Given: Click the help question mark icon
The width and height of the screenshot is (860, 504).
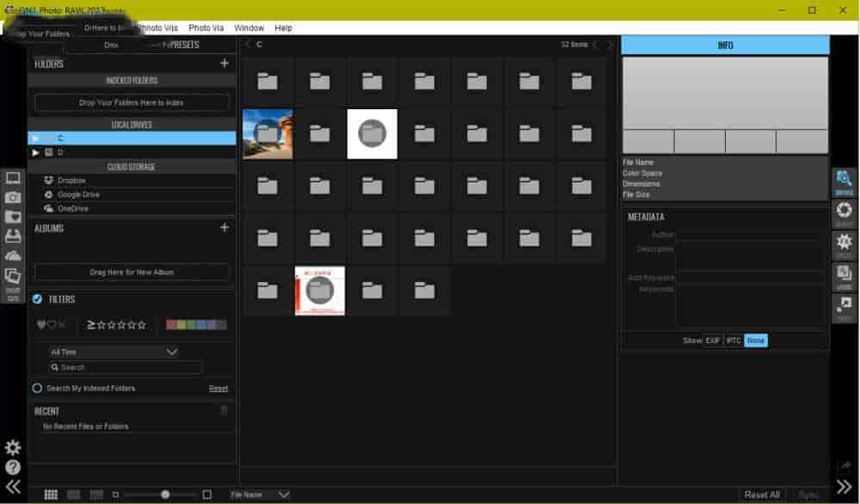Looking at the screenshot, I should (x=13, y=467).
